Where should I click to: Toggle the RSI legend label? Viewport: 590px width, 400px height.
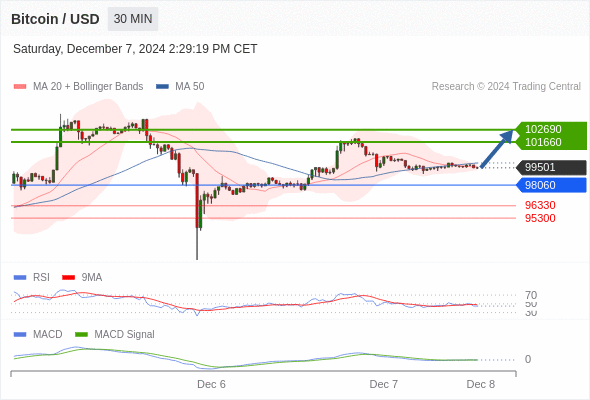point(41,278)
